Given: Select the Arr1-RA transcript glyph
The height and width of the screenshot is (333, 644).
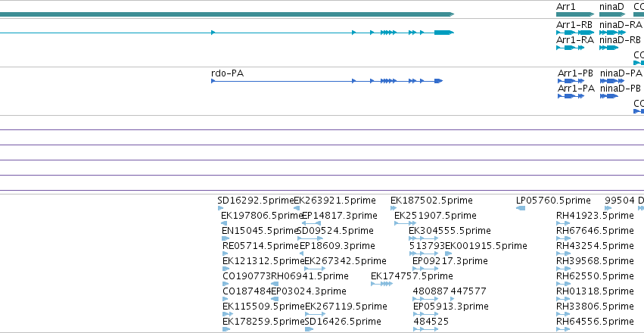Looking at the screenshot, I should point(570,48).
